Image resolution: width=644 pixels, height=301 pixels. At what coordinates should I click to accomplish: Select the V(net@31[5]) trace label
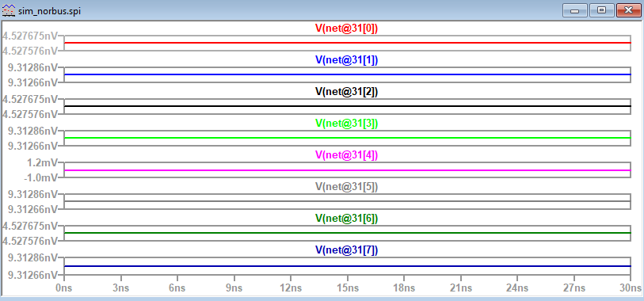click(x=346, y=186)
